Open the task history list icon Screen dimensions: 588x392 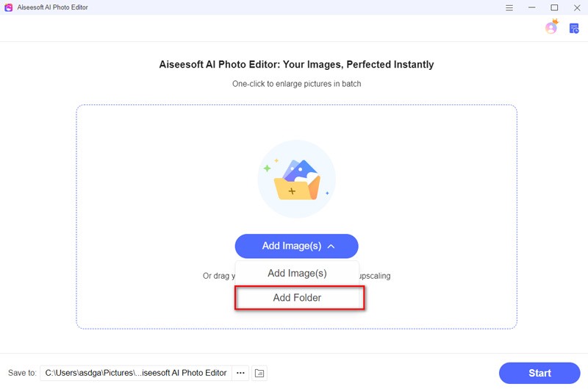[x=574, y=29]
